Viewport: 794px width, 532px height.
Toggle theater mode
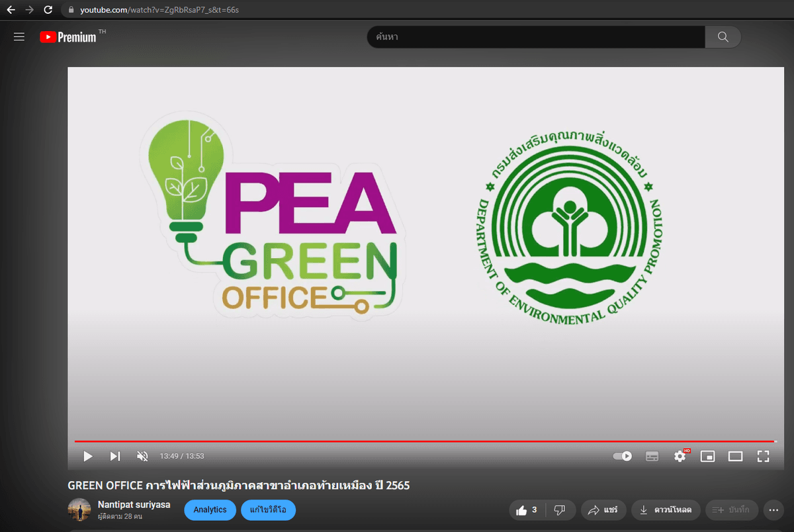pos(736,456)
